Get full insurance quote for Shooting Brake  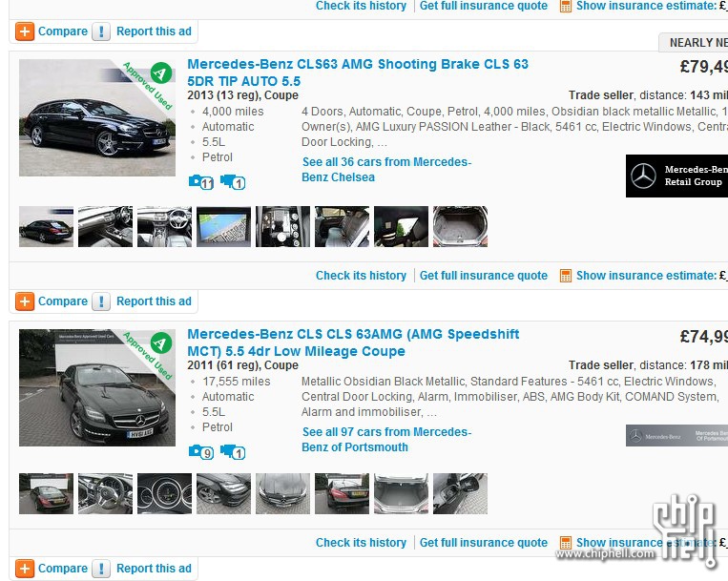click(x=484, y=276)
